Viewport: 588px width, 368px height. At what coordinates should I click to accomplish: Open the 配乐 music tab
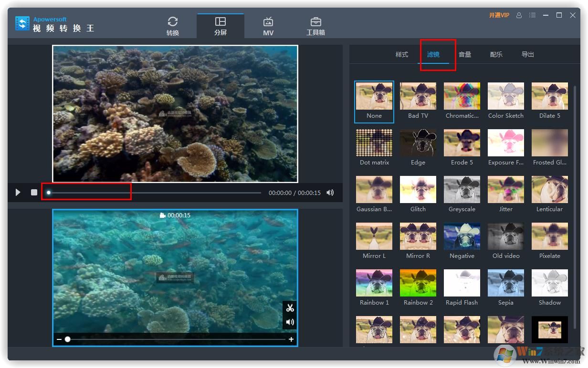point(496,54)
